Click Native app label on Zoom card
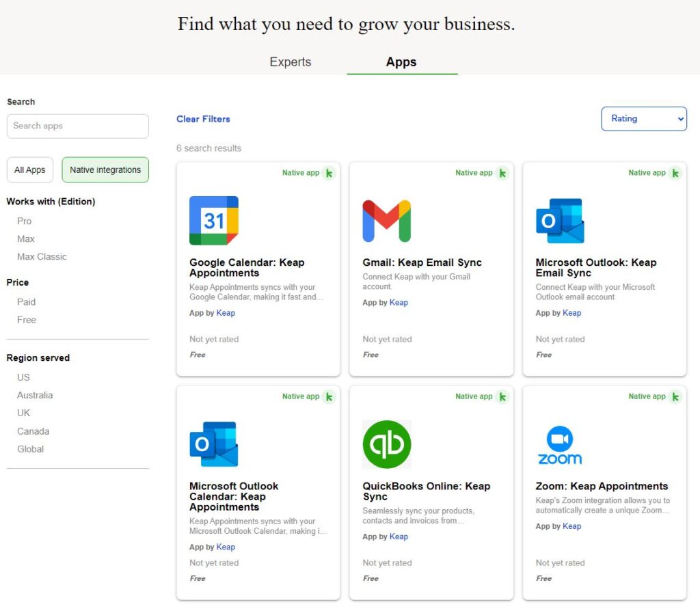Image resolution: width=700 pixels, height=611 pixels. pyautogui.click(x=647, y=397)
